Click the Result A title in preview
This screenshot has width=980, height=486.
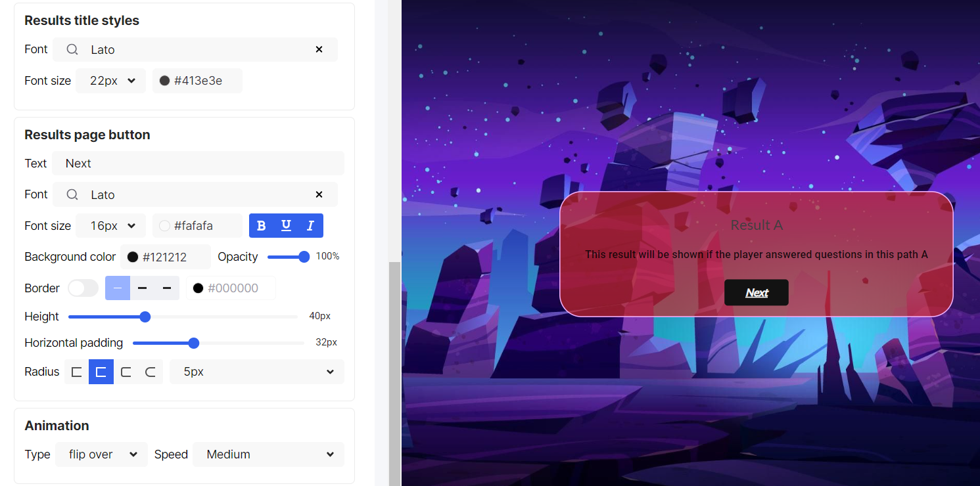click(x=757, y=225)
